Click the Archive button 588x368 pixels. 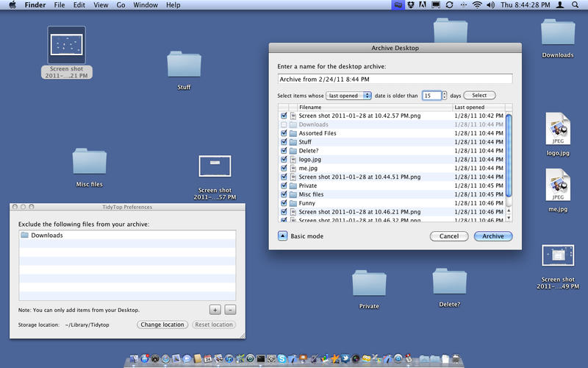tap(493, 236)
